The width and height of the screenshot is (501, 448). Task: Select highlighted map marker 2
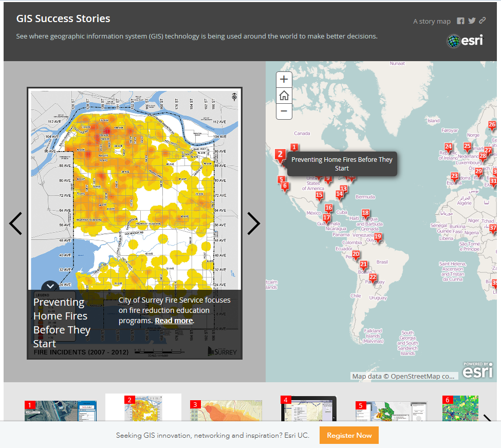pos(280,156)
